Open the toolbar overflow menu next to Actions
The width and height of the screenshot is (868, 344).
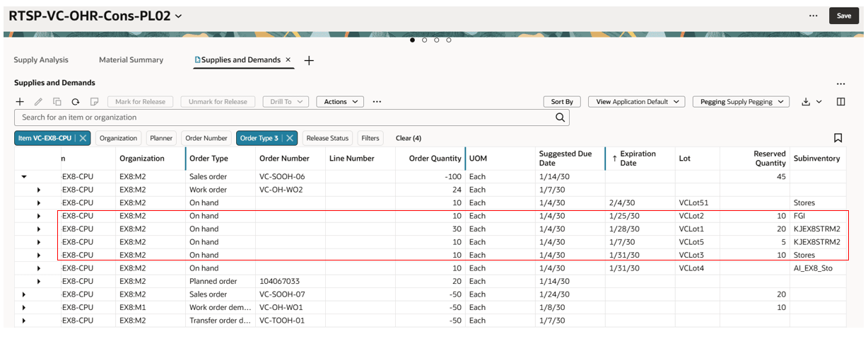tap(377, 102)
